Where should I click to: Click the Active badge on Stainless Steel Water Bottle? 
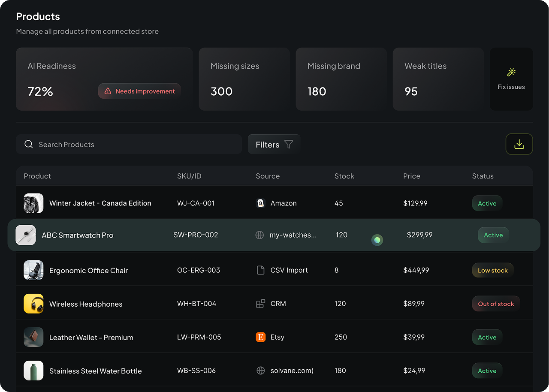pos(487,370)
